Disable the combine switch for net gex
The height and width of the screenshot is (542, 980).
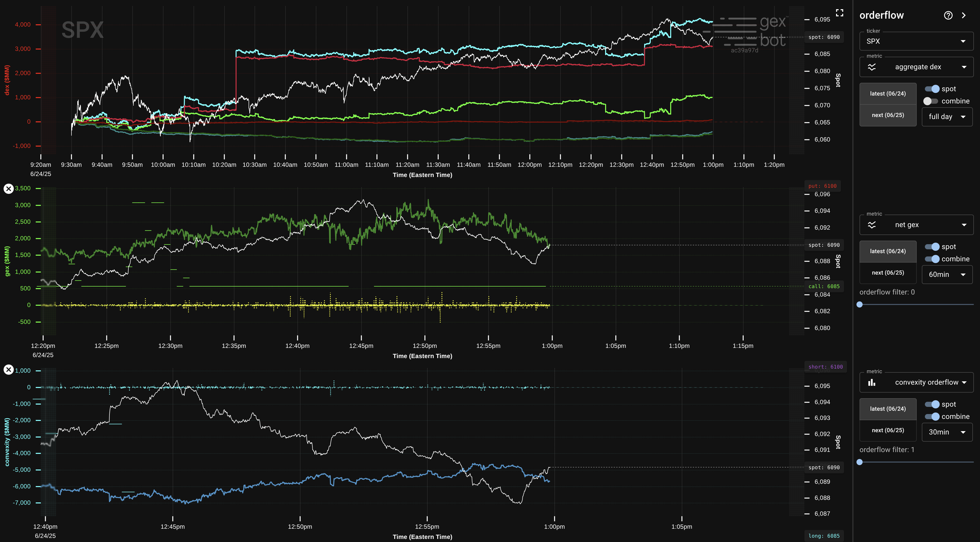click(x=932, y=259)
